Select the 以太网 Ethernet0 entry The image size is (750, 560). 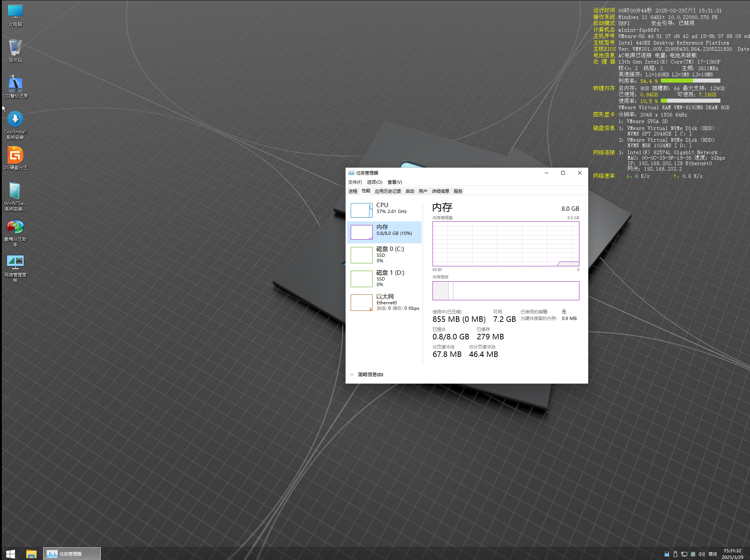coord(384,302)
